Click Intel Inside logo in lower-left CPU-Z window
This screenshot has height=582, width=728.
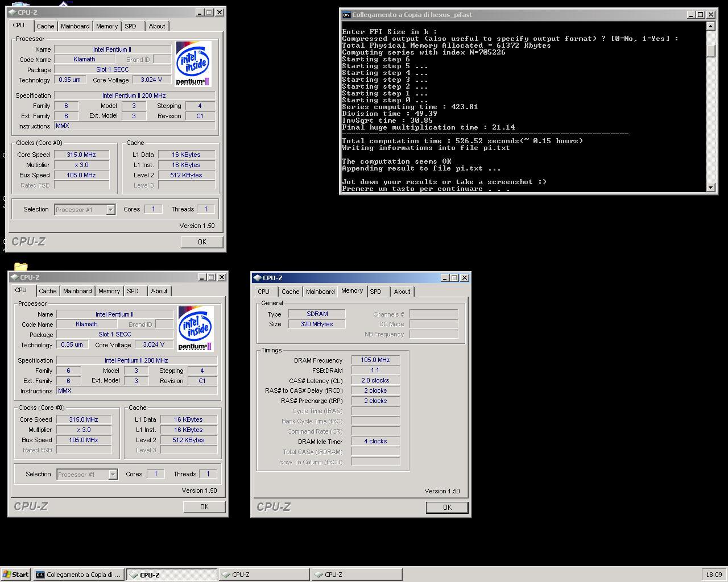[x=196, y=329]
